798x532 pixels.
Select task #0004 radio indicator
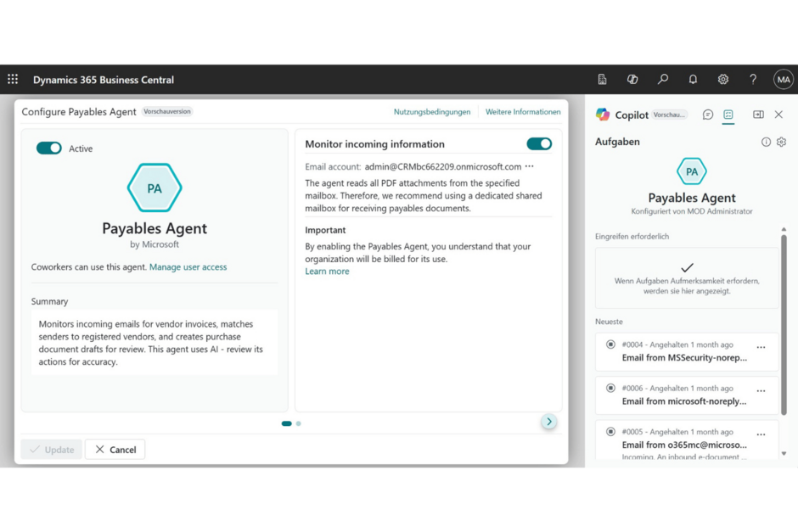(610, 344)
